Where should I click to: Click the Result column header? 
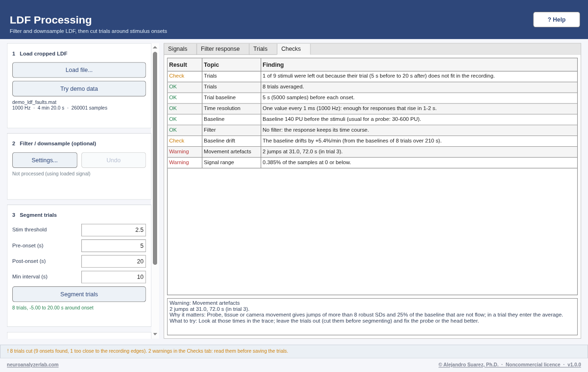pos(185,65)
